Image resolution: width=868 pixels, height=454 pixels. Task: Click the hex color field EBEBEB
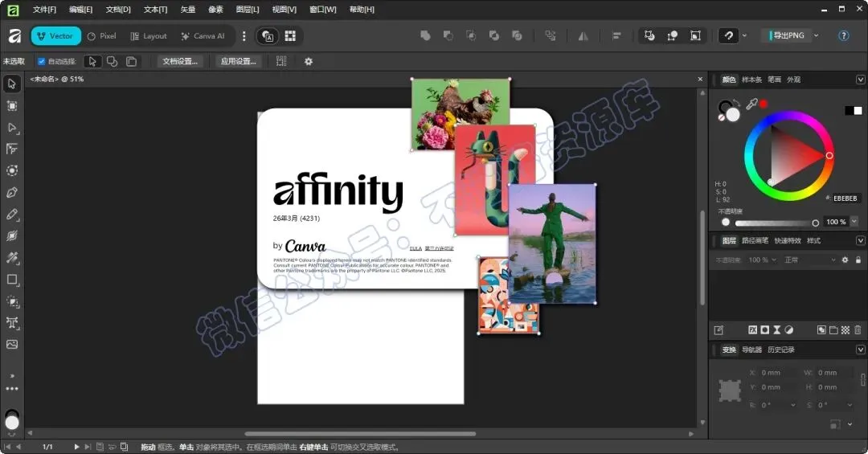[x=845, y=198]
